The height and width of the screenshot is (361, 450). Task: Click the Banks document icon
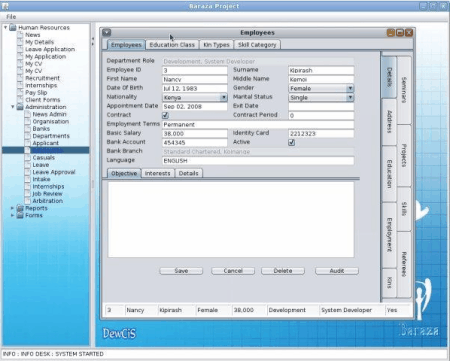[27, 129]
